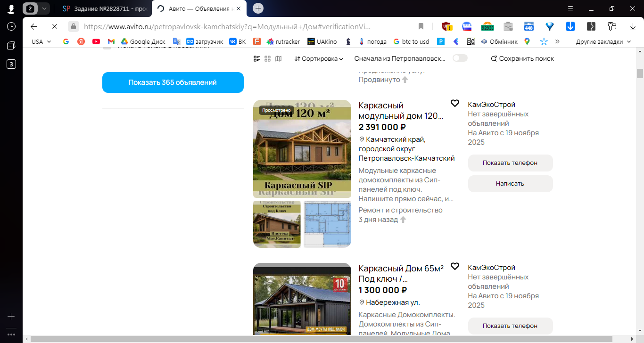Go back with the arrow button
644x343 pixels.
point(34,26)
